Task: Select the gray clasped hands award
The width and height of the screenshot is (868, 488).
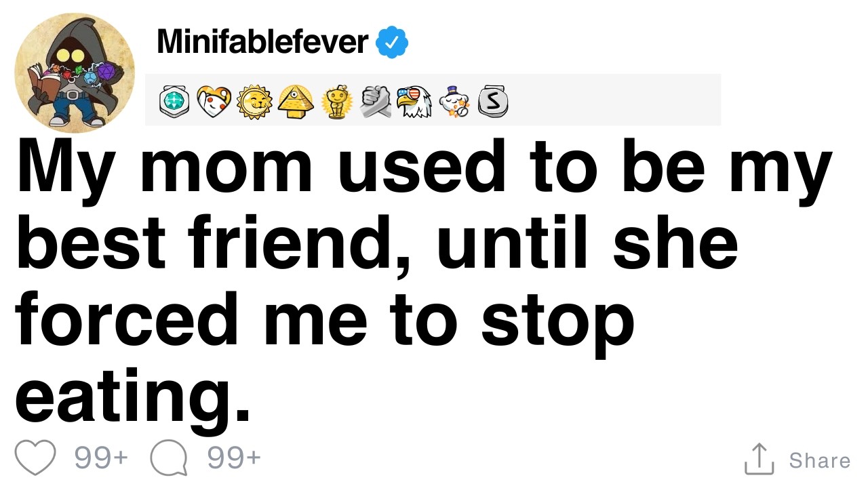Action: click(375, 102)
